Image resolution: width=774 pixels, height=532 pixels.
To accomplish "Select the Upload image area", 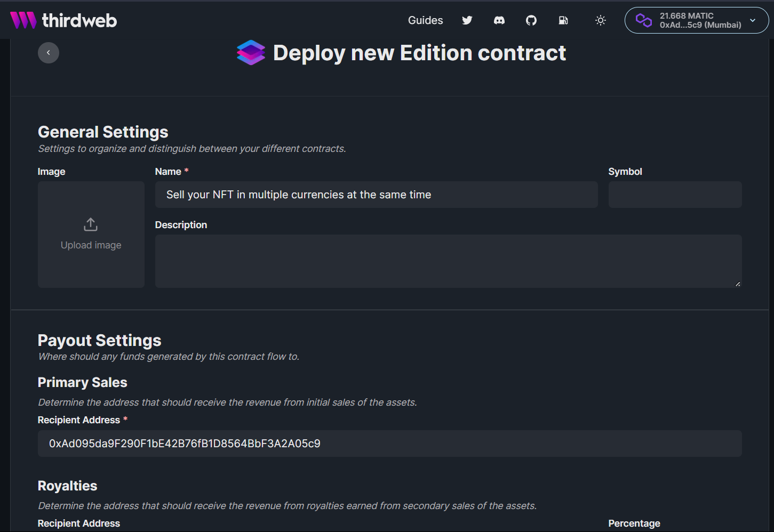I will 91,235.
